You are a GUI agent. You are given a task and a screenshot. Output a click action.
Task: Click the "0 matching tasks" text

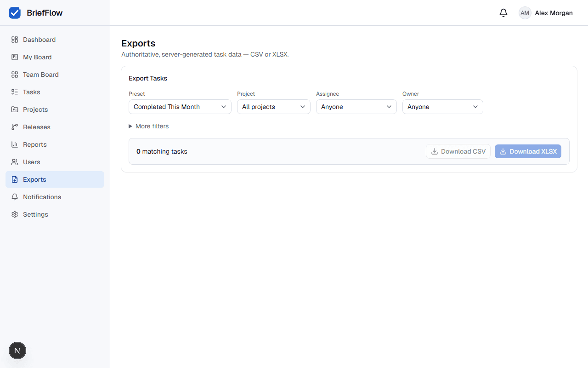click(162, 151)
